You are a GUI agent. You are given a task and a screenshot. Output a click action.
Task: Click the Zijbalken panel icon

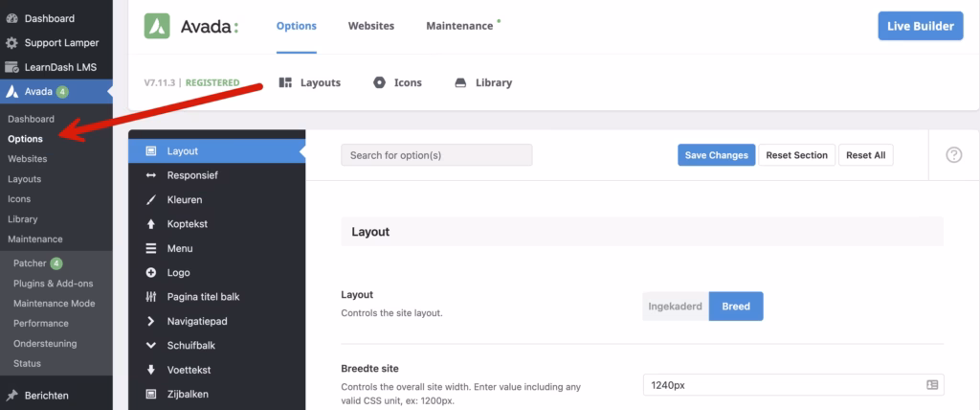coord(150,395)
